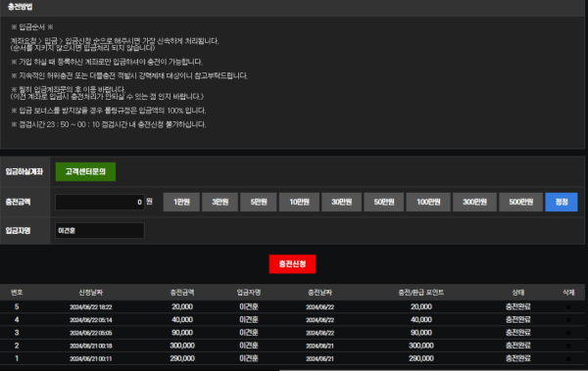Image resolution: width=588 pixels, height=371 pixels.
Task: Click the ※ 입금순서 ※ heading
Action: [32, 27]
